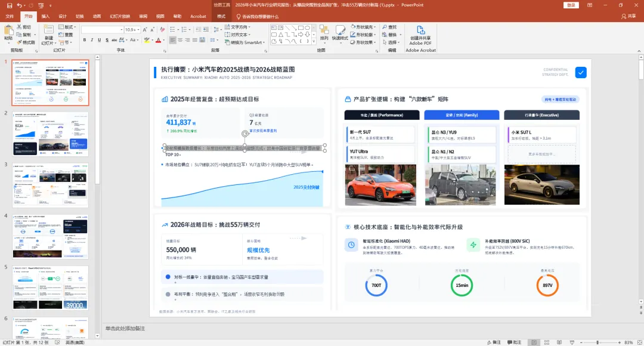Switch to Animations (动画) tab
644x346 pixels.
[x=97, y=17]
